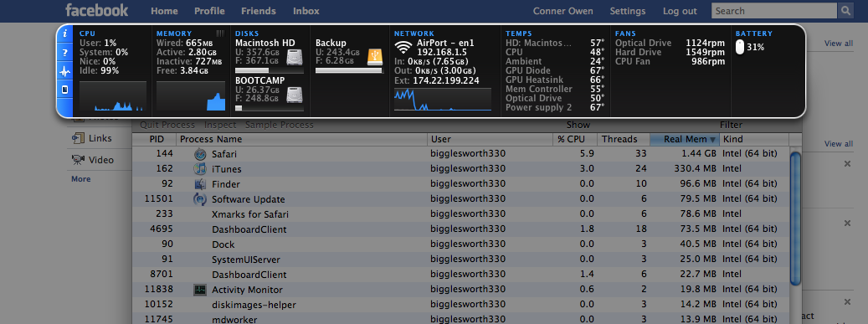Image resolution: width=868 pixels, height=324 pixels.
Task: Select the Safari process row
Action: (460, 154)
